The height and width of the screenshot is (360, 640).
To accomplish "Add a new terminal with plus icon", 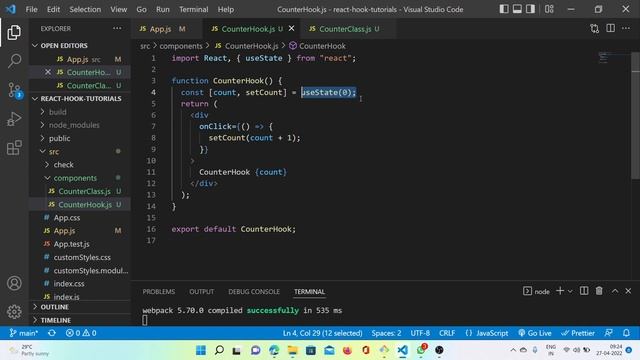I will pos(560,291).
